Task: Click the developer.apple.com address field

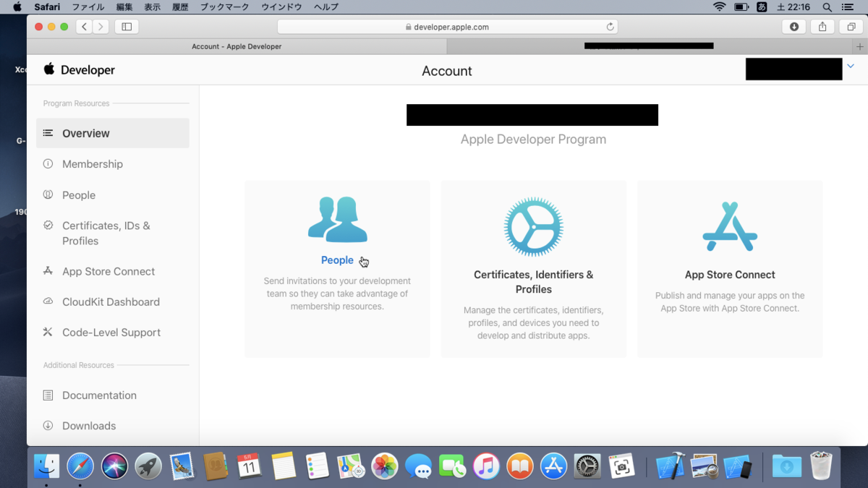Action: [447, 27]
